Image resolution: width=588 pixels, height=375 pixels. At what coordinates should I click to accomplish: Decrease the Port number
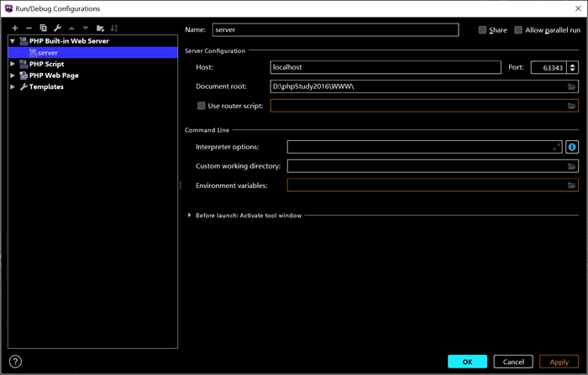(x=572, y=70)
